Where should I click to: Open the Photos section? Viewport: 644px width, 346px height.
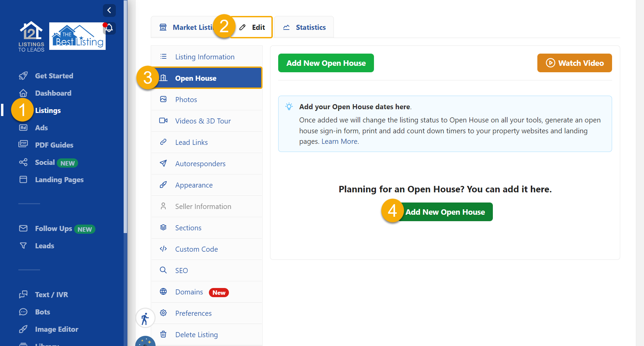pyautogui.click(x=186, y=99)
